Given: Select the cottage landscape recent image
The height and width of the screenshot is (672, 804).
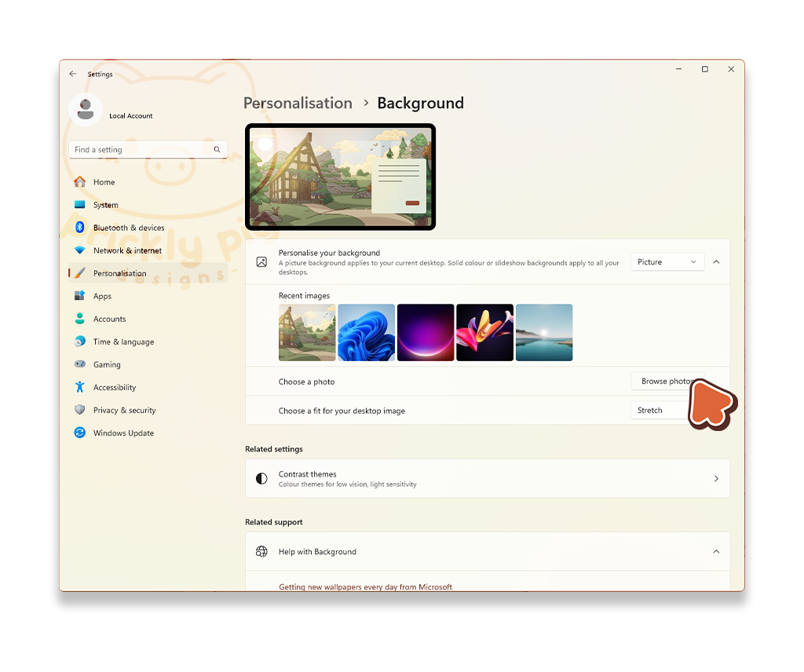Looking at the screenshot, I should click(x=307, y=333).
